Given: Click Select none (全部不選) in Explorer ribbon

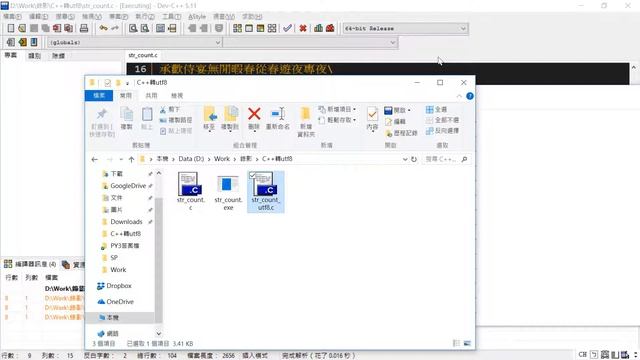Looking at the screenshot, I should point(442,120).
